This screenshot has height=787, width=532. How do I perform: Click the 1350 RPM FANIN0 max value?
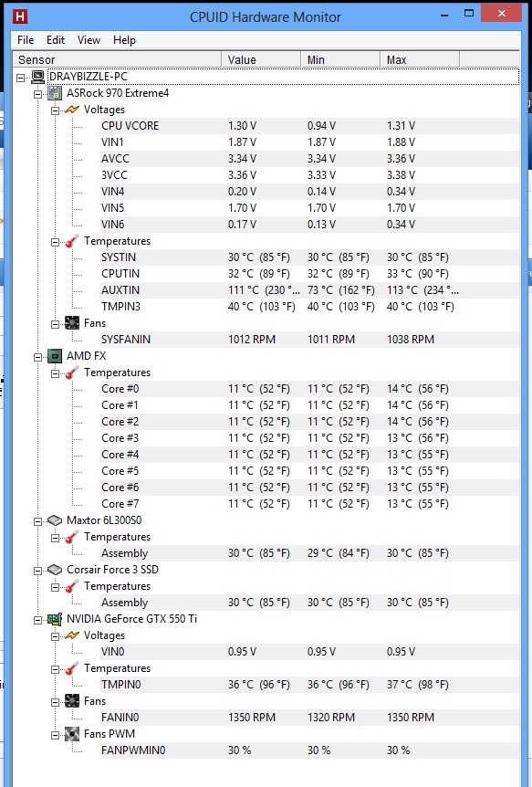coord(411,718)
